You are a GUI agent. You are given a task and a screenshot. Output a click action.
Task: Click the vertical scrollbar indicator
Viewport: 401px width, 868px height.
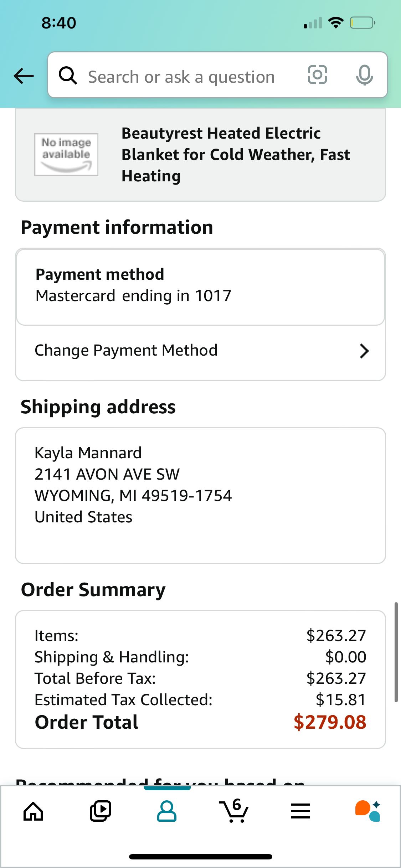(x=396, y=652)
